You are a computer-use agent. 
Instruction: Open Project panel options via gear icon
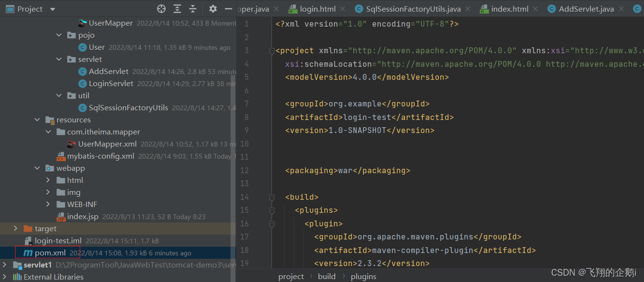pyautogui.click(x=213, y=9)
